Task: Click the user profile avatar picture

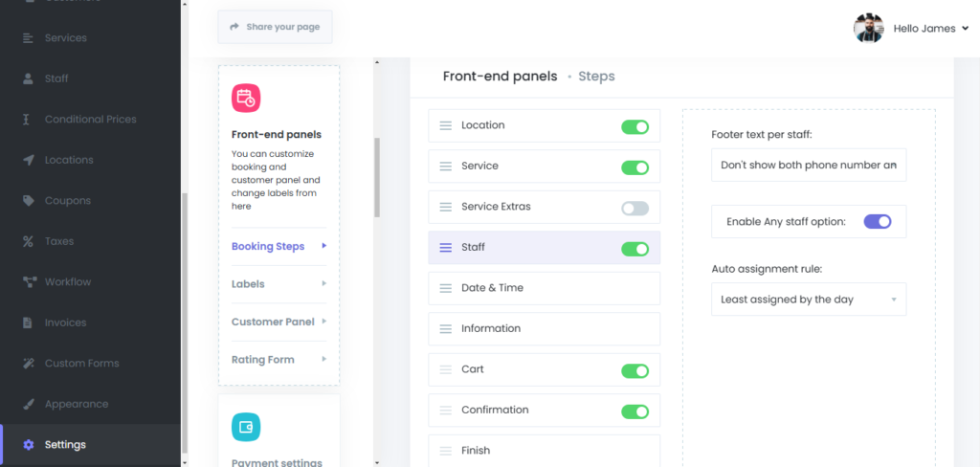Action: [868, 29]
